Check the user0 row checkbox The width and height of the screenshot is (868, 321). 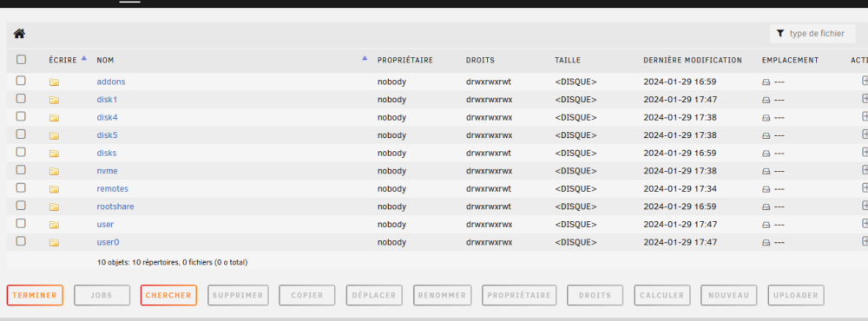pyautogui.click(x=21, y=241)
